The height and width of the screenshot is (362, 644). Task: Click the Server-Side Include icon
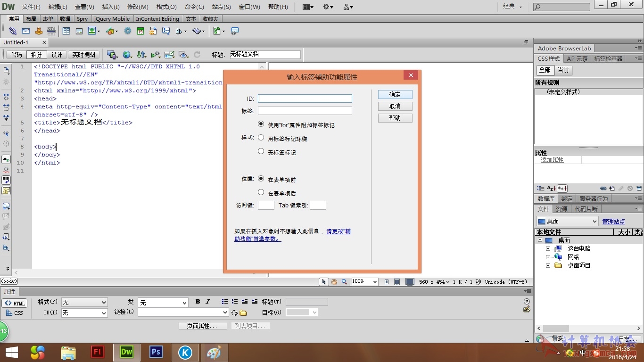(x=153, y=31)
